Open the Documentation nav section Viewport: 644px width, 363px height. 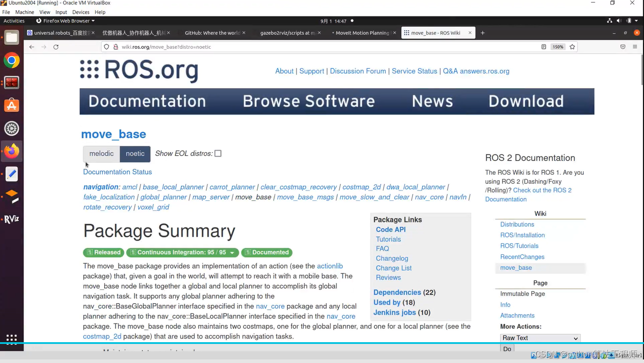pos(147,101)
